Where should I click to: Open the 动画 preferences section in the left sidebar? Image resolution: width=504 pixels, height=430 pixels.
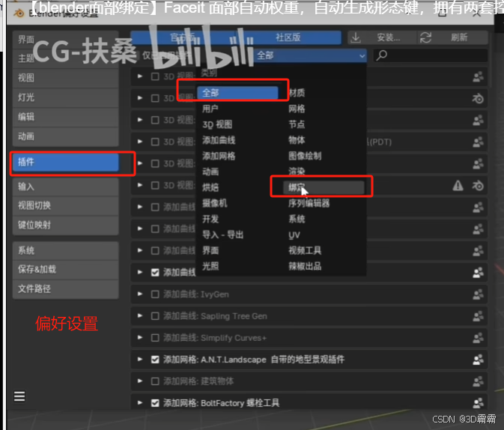pos(66,136)
